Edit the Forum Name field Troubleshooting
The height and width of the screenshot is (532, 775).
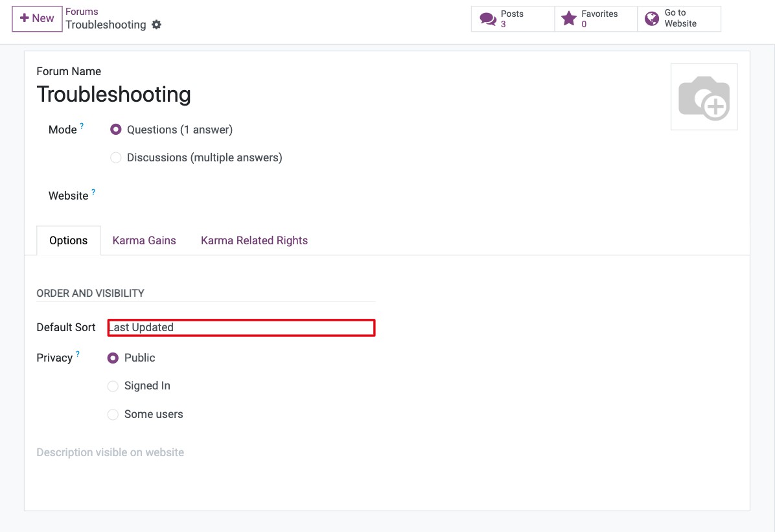point(113,95)
